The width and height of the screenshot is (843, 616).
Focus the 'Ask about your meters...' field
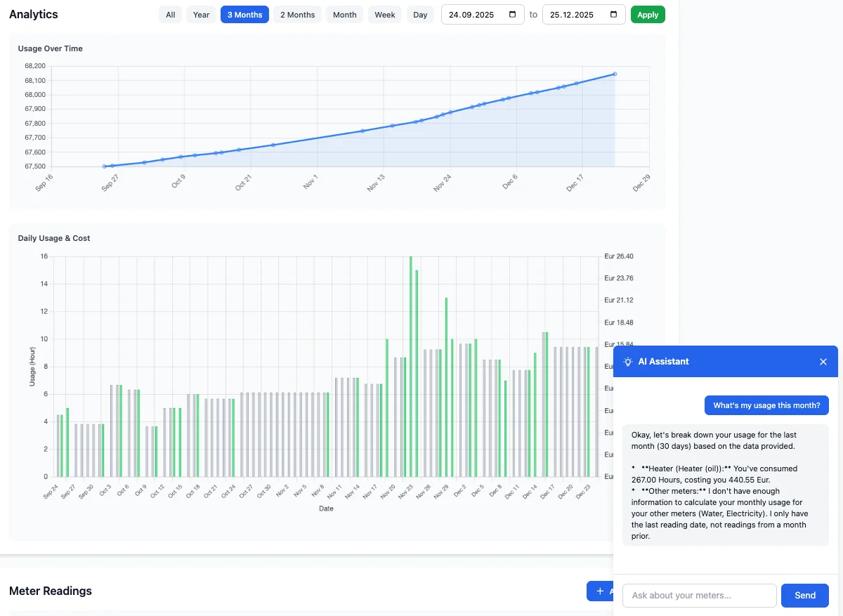click(x=700, y=596)
